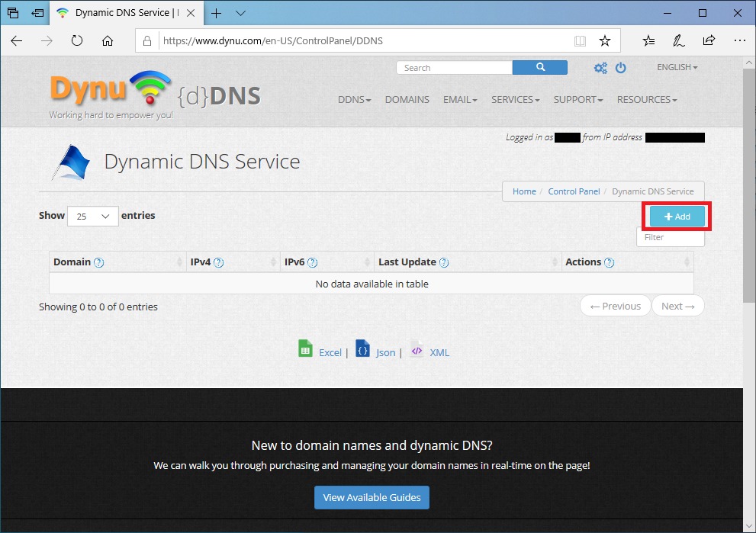The image size is (756, 533).
Task: Click the Excel export icon
Action: 305,348
